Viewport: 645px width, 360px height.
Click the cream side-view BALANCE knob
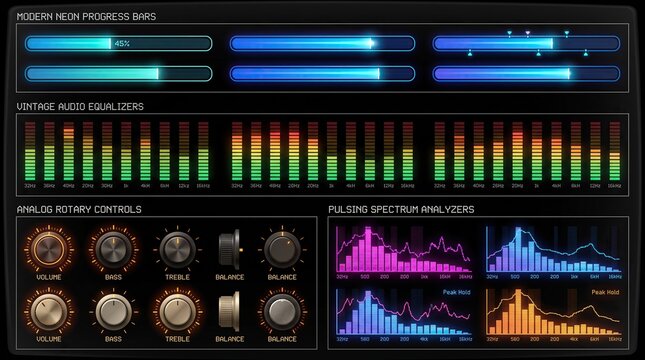tap(229, 311)
